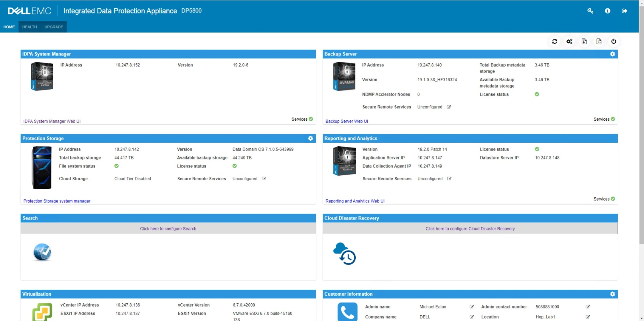Open the Backup Server Web UI link
This screenshot has height=321, width=644.
point(346,121)
